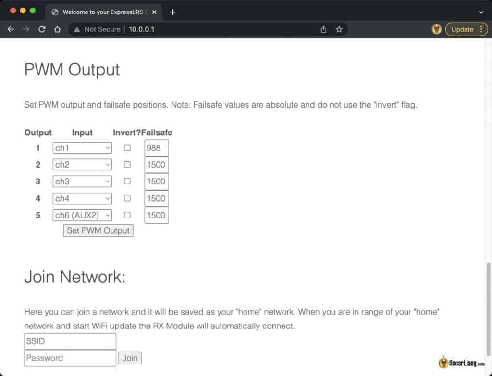
Task: Open the tab search chevron at top right
Action: point(481,12)
